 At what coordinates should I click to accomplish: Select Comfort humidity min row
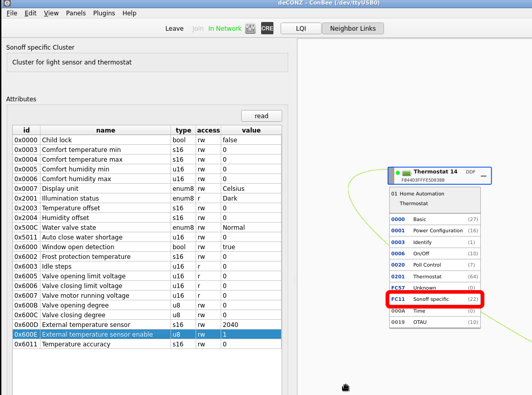click(x=147, y=169)
